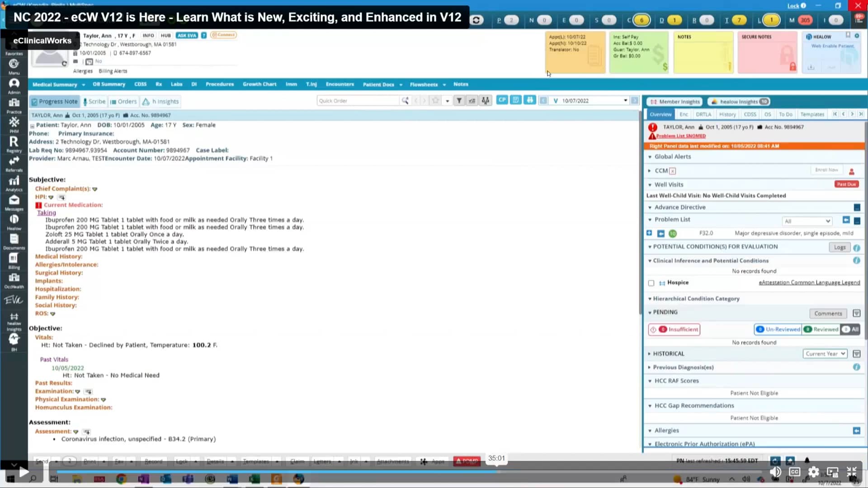Click the Enroll Now button for CCM
This screenshot has width=868, height=488.
point(826,169)
